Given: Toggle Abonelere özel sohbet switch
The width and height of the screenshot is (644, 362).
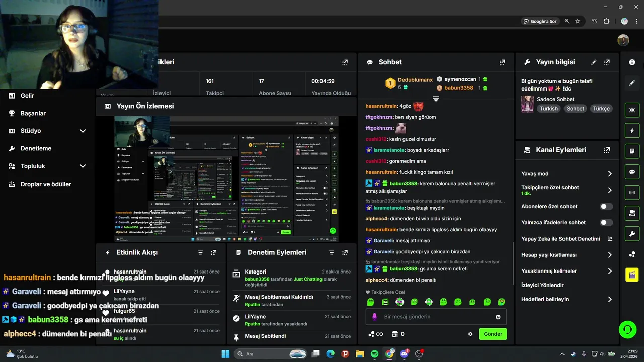Looking at the screenshot, I should coord(606,207).
